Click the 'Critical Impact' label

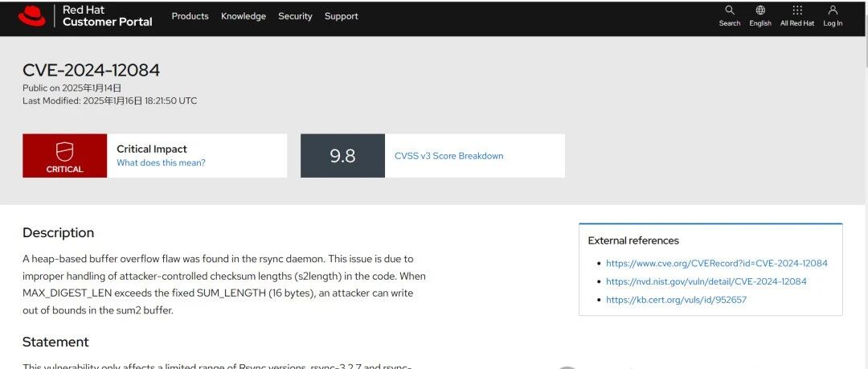click(152, 149)
